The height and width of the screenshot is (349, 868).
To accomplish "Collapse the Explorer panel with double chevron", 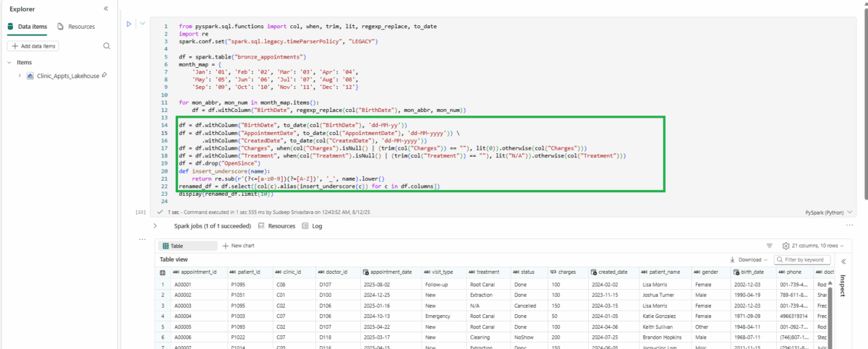I will [x=106, y=9].
